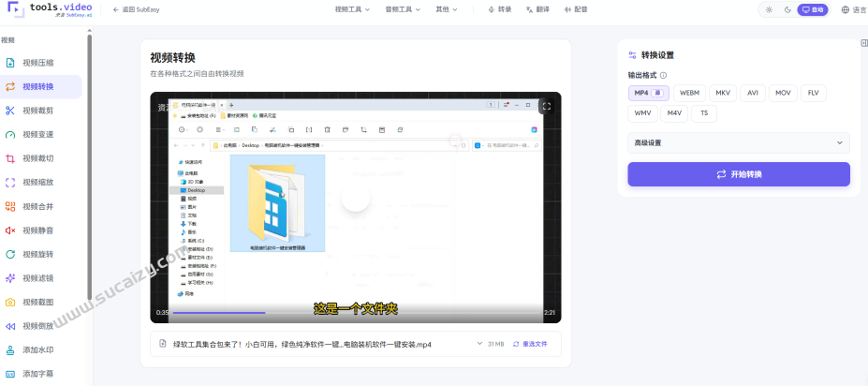Open the 视频缩放 resize tool
Screen dimensions: 868x386
37,182
